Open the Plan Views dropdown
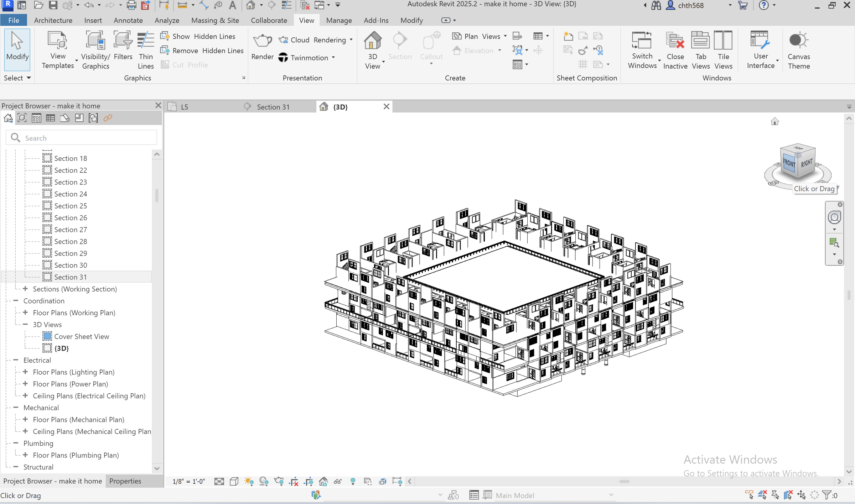Screen dimensions: 855x504 505,36
